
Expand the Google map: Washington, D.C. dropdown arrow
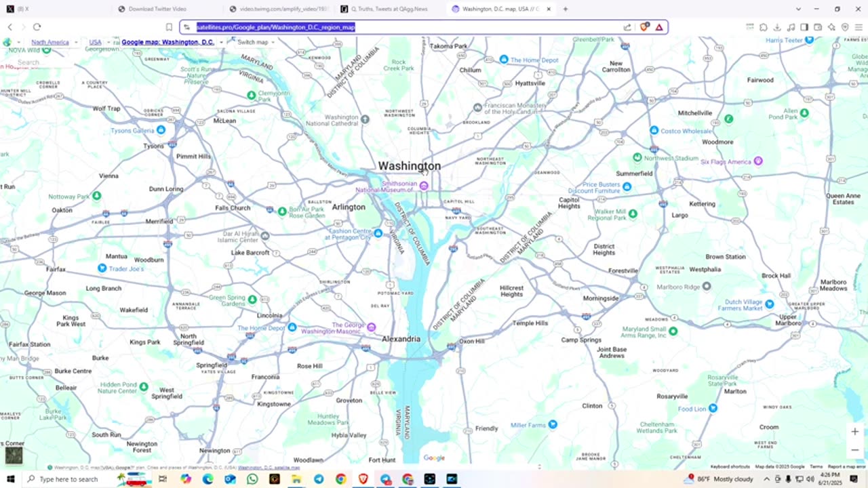[221, 43]
